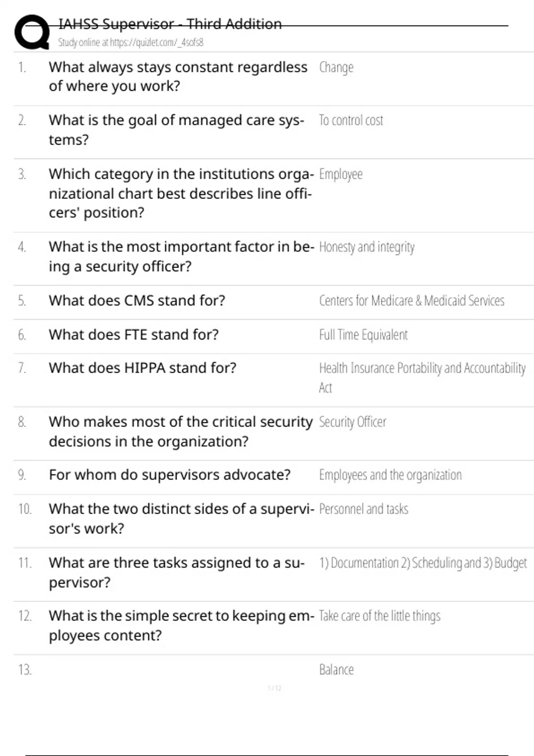Select the question about keeping employees content
Screen dimensions: 534x756
click(181, 626)
